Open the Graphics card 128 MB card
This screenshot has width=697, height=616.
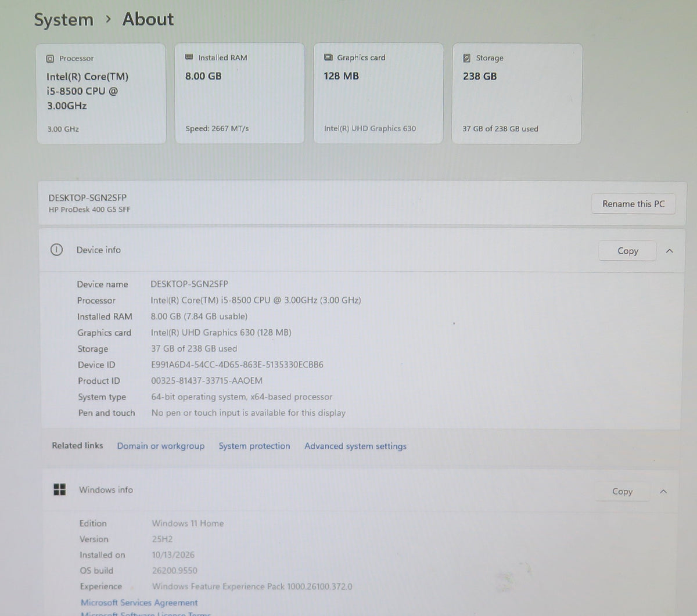click(378, 93)
